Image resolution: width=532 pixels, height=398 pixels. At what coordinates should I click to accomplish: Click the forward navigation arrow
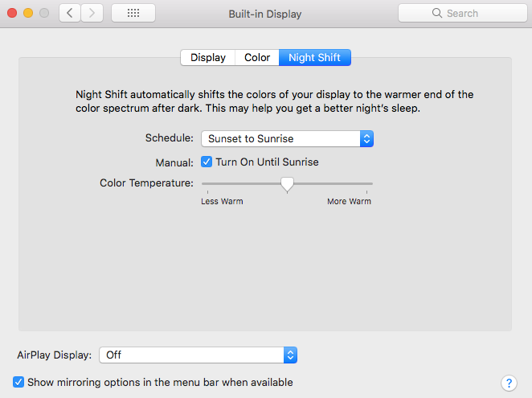[92, 13]
